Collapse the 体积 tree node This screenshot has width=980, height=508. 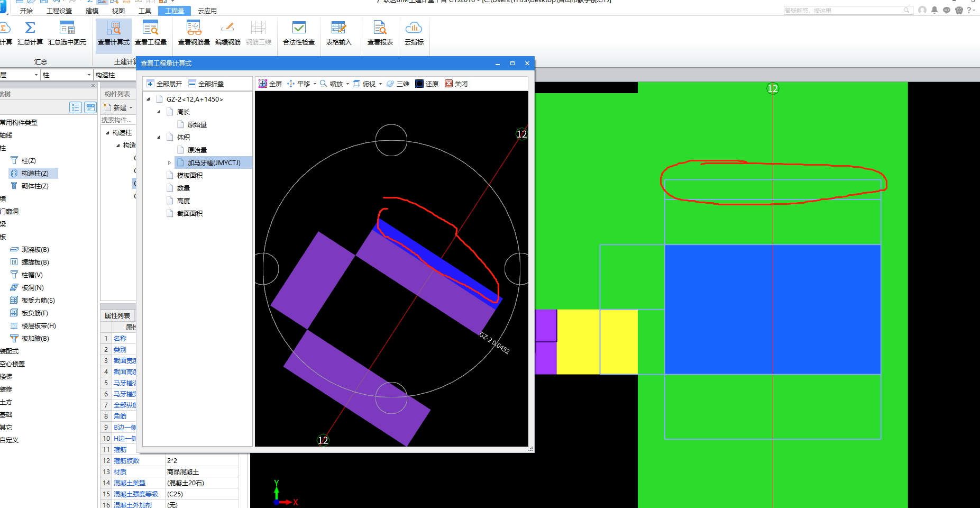159,137
